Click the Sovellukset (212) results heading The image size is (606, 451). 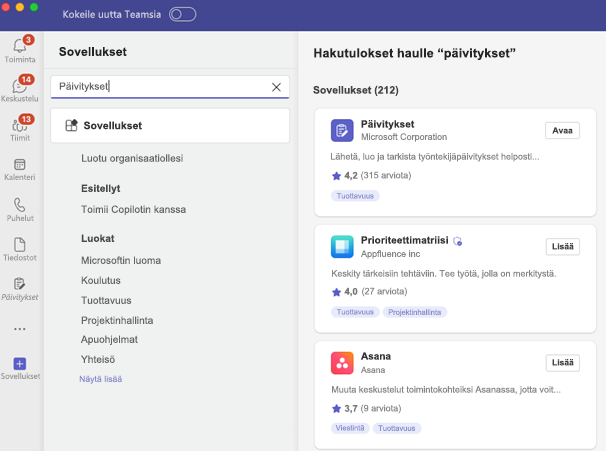tap(356, 90)
